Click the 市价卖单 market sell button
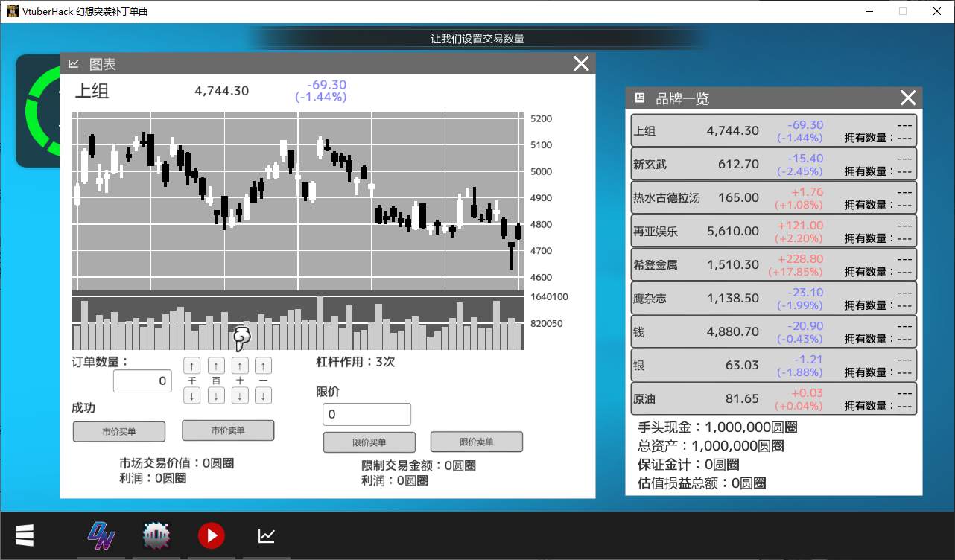The image size is (955, 560). tap(228, 430)
